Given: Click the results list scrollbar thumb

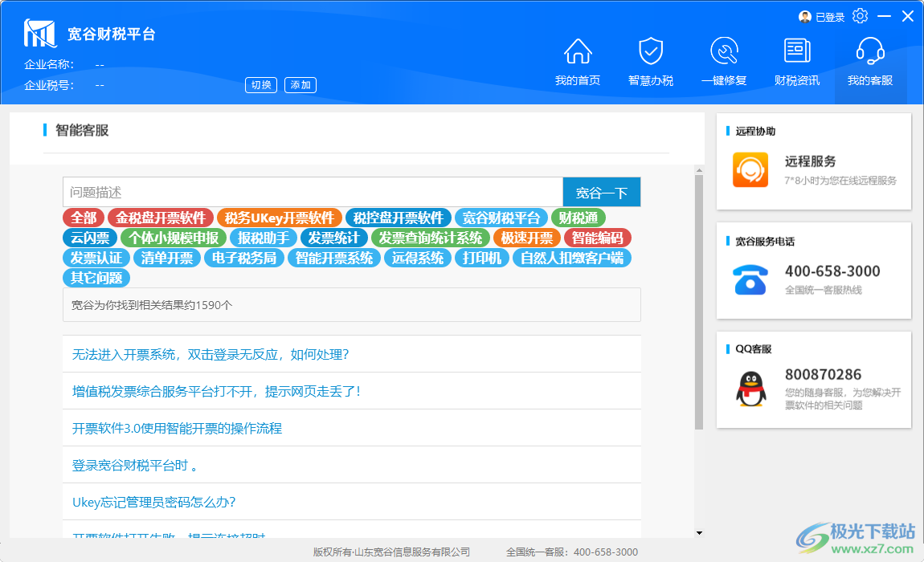Looking at the screenshot, I should coord(699,302).
